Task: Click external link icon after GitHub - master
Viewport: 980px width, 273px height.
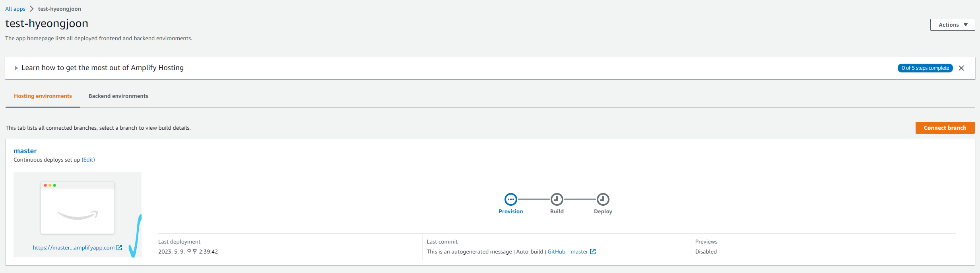Action: [593, 252]
